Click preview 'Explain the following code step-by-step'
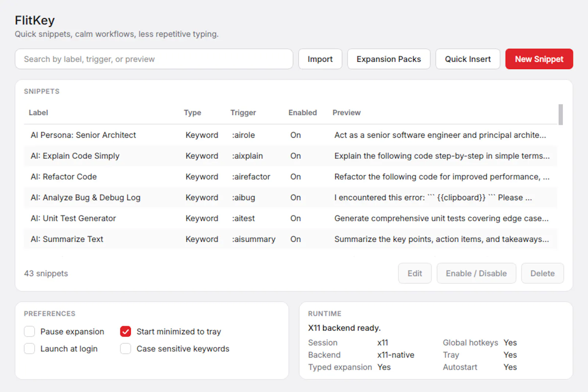 [x=442, y=156]
